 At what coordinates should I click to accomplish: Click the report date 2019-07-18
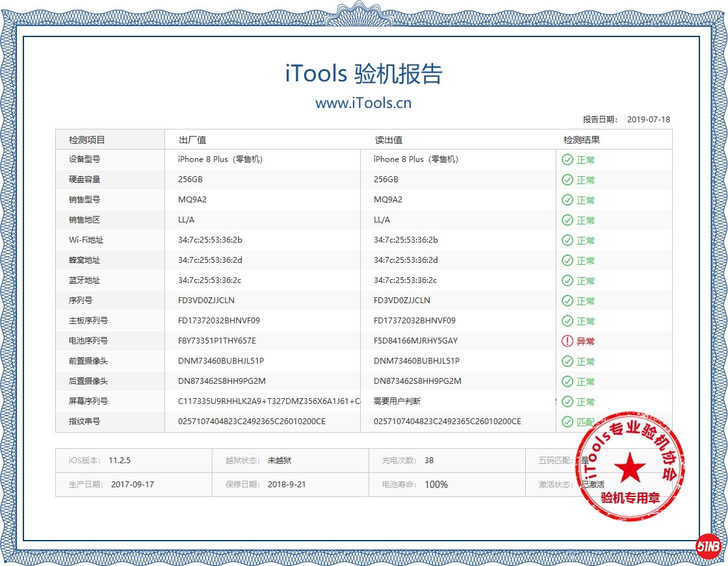[648, 120]
